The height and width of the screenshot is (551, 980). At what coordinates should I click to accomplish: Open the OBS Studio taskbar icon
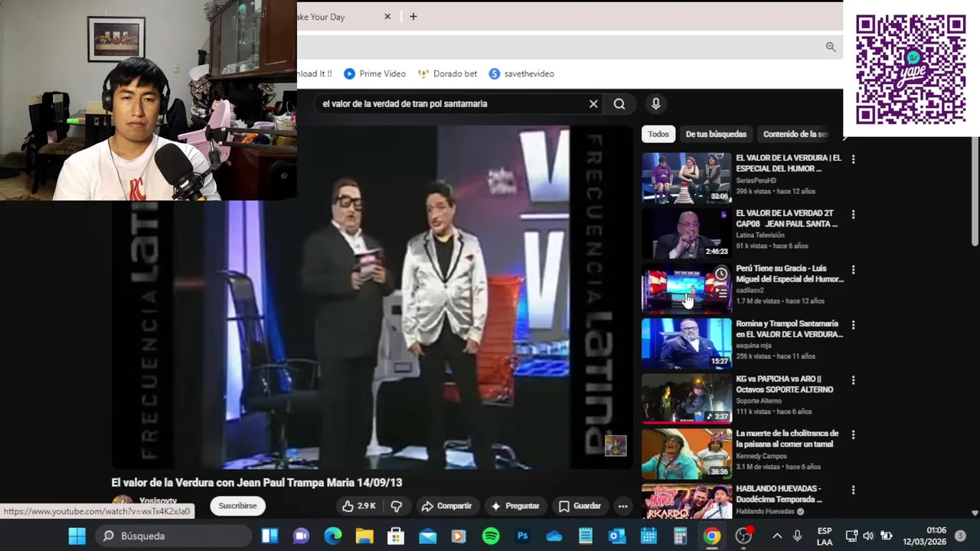tap(743, 536)
